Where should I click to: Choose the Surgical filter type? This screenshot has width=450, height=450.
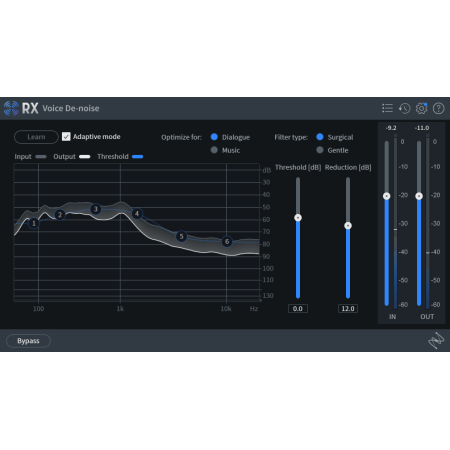[x=320, y=137]
